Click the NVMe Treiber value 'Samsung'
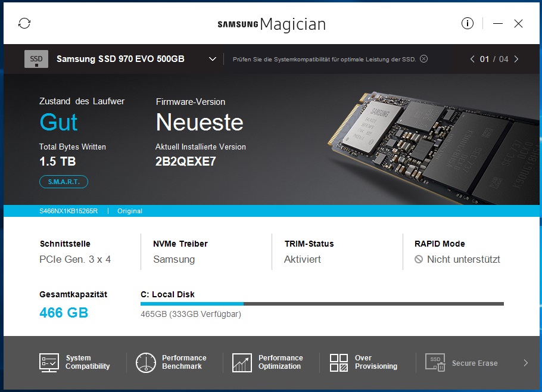The image size is (542, 392). [x=174, y=259]
